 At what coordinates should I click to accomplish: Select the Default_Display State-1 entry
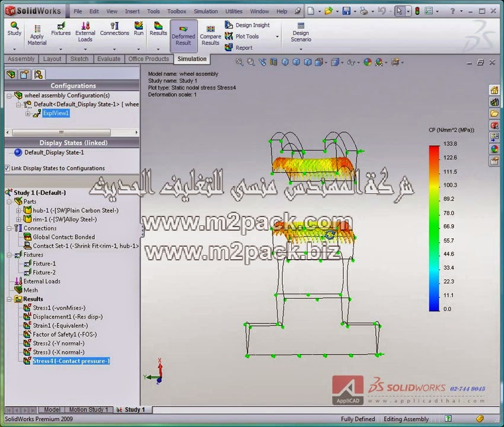(54, 152)
